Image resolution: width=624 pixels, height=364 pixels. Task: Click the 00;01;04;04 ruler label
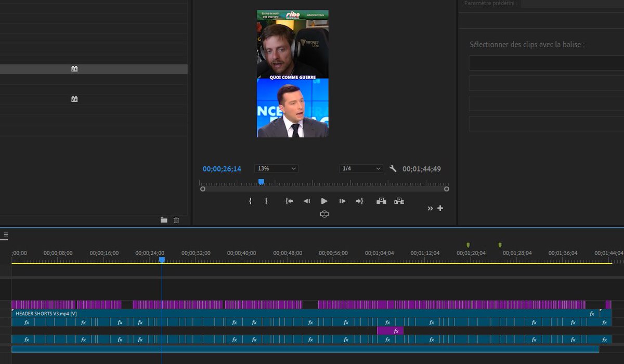379,253
